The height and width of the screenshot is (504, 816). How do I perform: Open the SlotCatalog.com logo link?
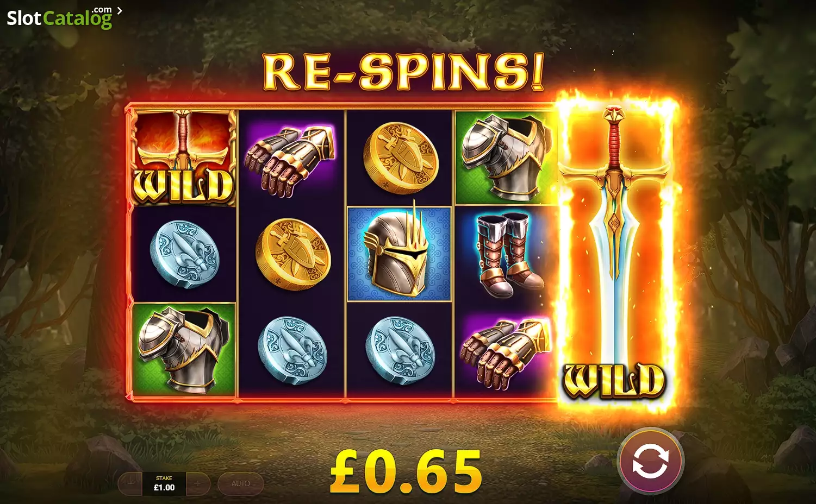(59, 18)
